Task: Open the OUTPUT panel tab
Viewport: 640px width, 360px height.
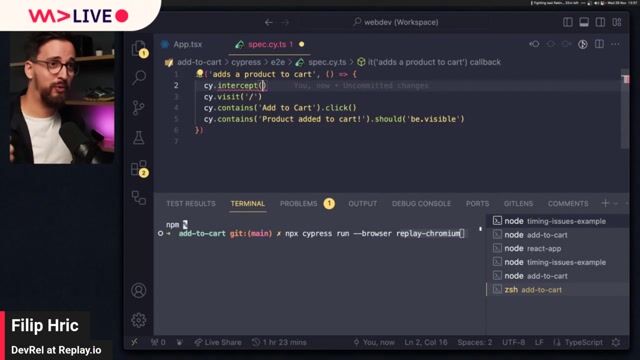Action: coord(362,204)
